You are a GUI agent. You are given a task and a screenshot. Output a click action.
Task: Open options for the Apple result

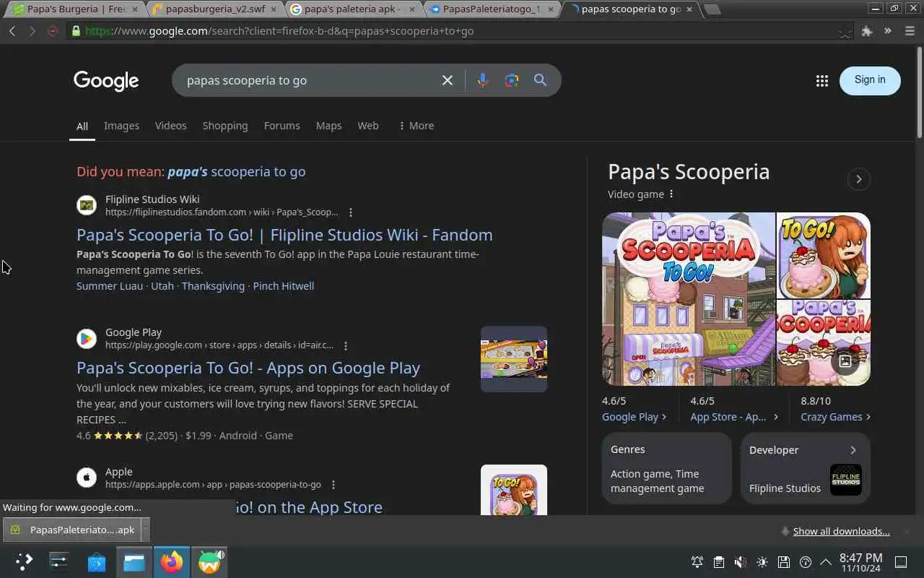(x=334, y=485)
